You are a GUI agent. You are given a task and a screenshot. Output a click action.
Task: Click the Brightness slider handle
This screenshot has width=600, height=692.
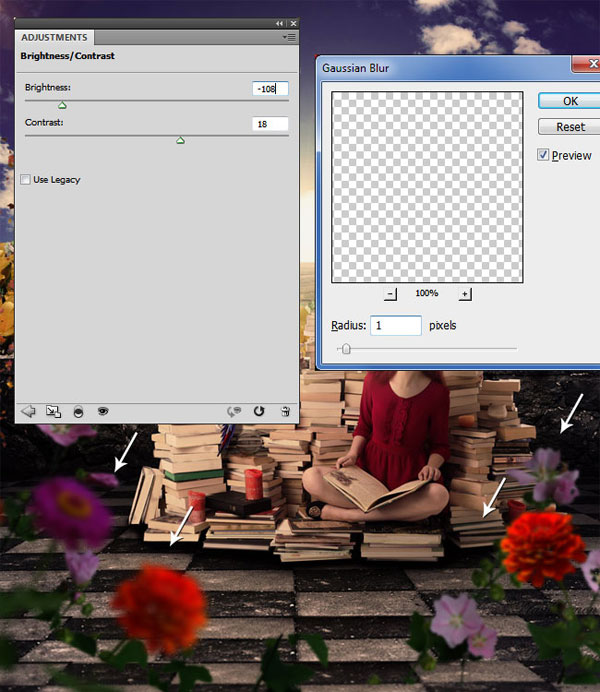pyautogui.click(x=62, y=105)
